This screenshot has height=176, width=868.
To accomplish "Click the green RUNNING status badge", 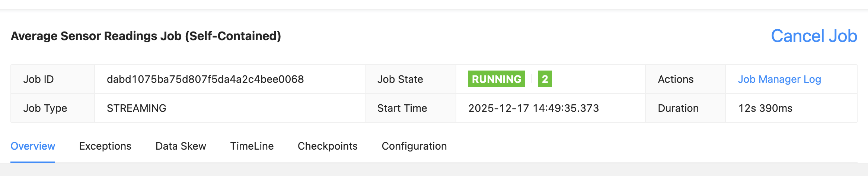I will [x=496, y=79].
